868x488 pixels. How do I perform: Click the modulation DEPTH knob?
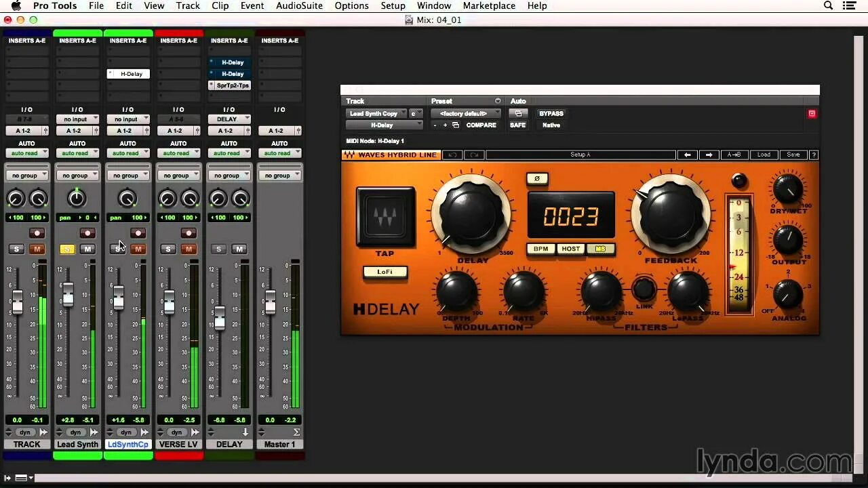pos(456,292)
